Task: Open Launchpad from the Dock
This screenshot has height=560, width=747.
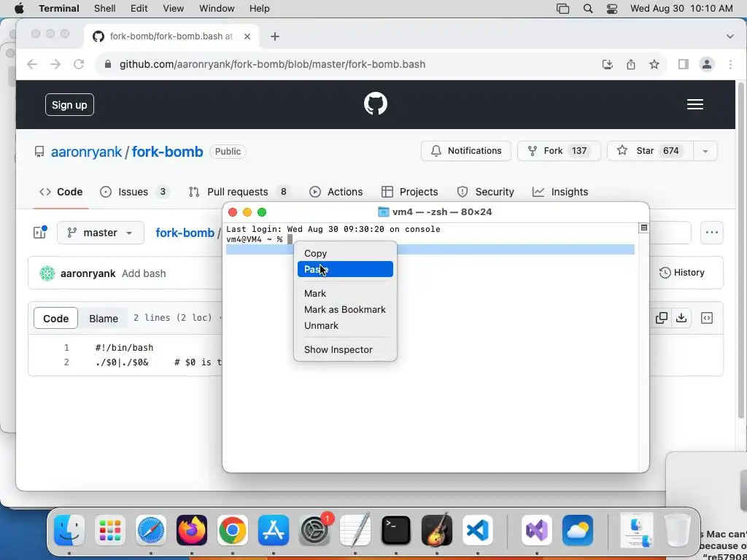Action: pos(110,530)
